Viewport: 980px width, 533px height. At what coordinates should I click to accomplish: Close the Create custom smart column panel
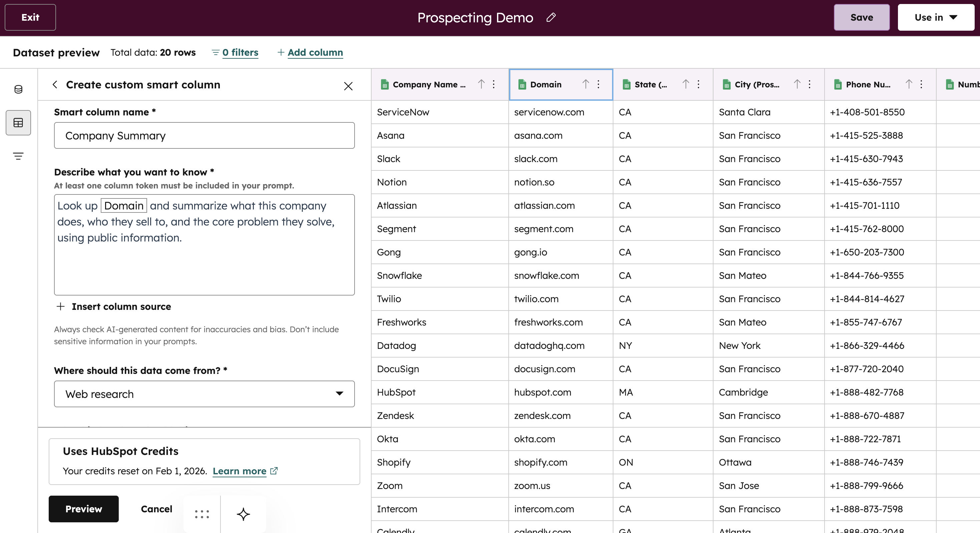pos(348,86)
